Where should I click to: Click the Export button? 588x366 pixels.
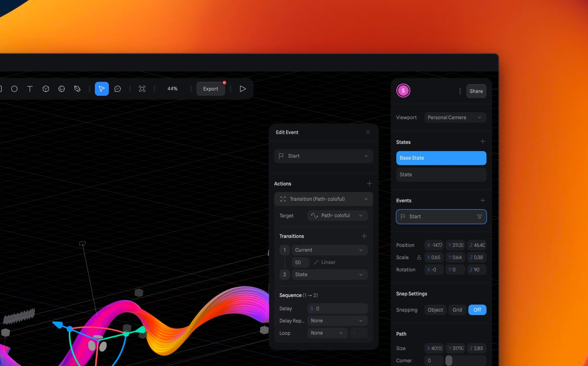click(x=210, y=89)
